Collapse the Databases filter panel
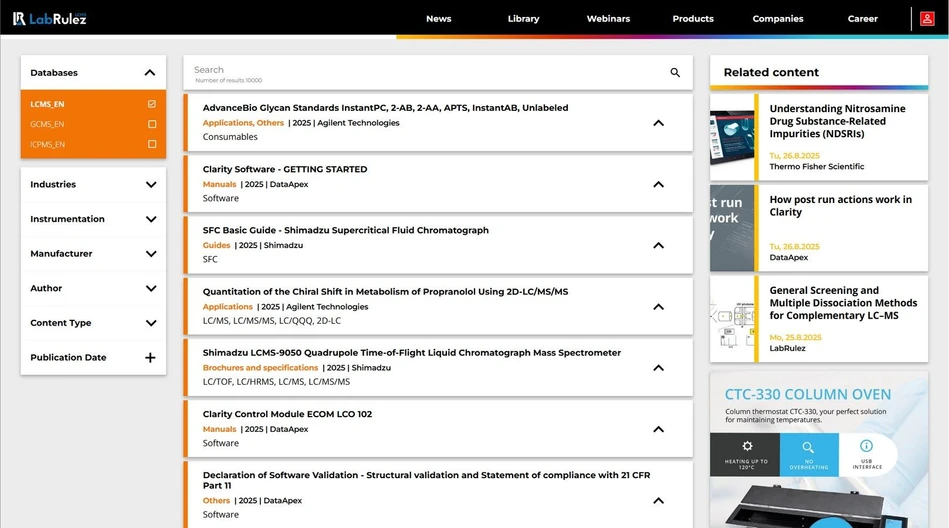Screen dimensions: 949x528 coord(150,73)
